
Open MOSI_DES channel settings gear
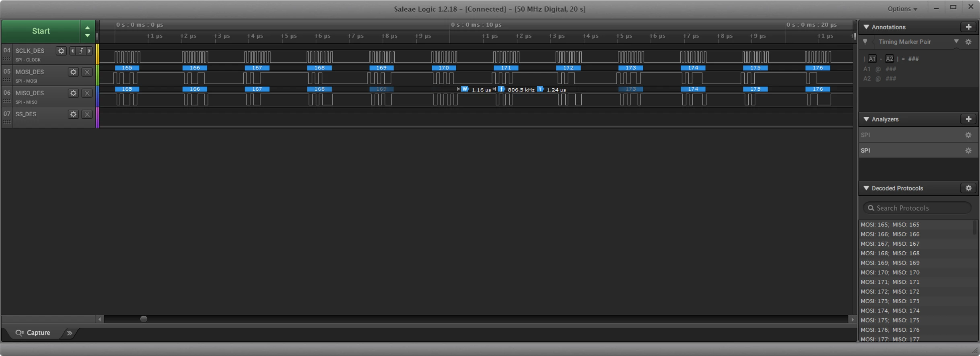coord(73,72)
